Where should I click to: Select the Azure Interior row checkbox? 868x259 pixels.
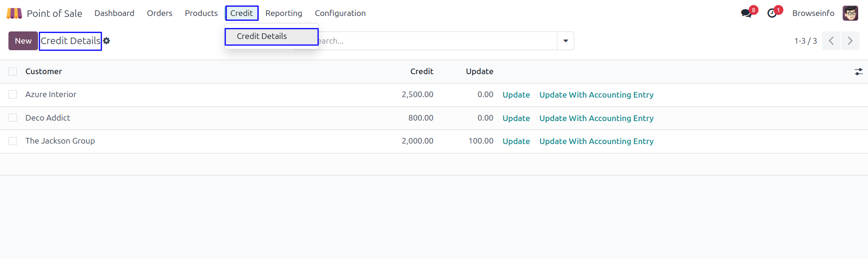(13, 94)
